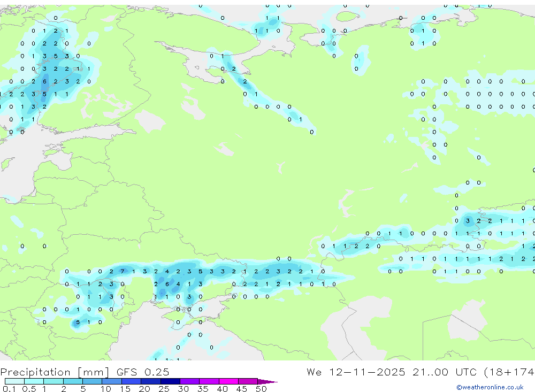The image size is (535, 392).
Task: Click the legend label "30"
Action: click(183, 389)
